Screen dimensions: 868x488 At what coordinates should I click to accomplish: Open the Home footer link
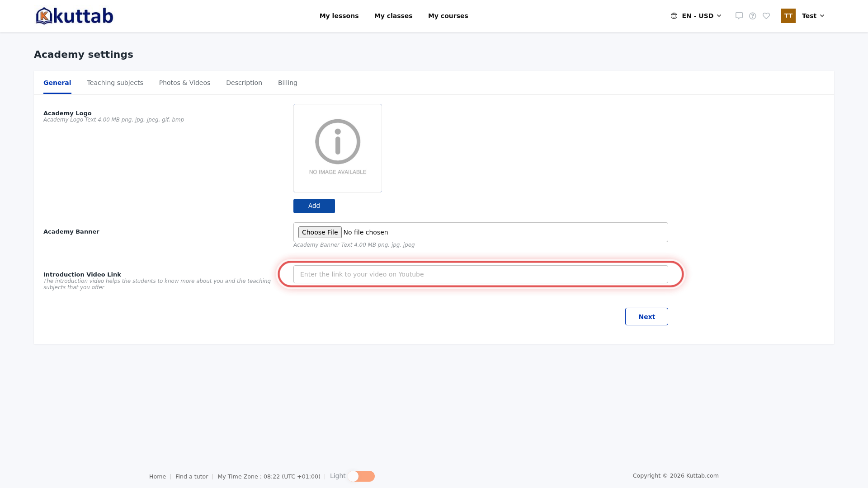tap(157, 477)
